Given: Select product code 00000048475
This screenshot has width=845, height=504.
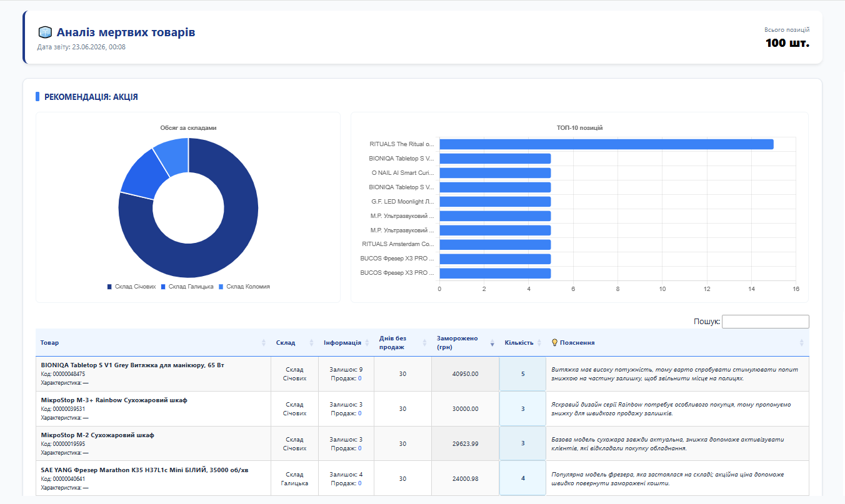Looking at the screenshot, I should (x=69, y=374).
